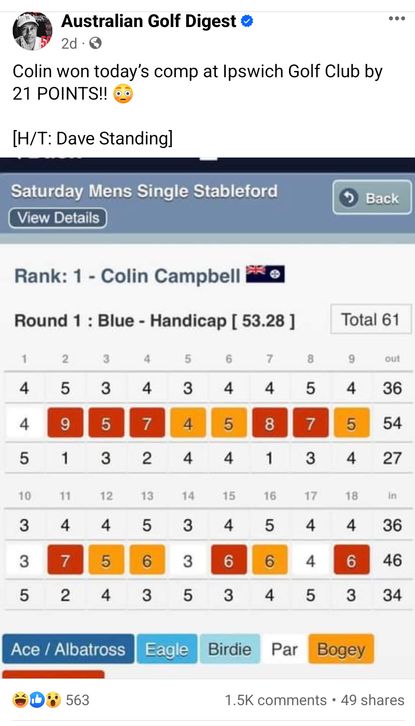
Task: Select the orange Bogey legend swatch
Action: coord(341,649)
